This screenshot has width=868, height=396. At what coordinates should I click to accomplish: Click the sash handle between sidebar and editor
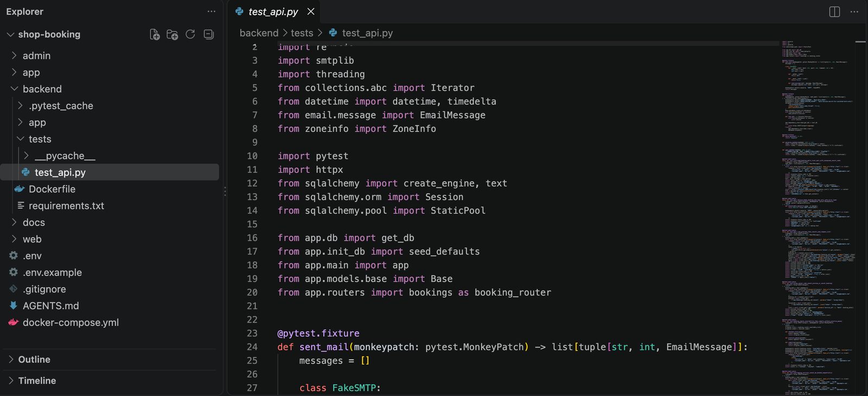(225, 191)
